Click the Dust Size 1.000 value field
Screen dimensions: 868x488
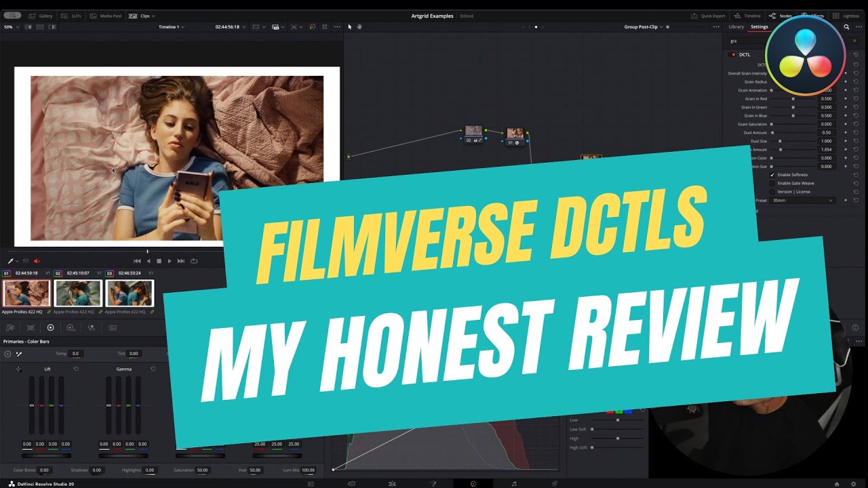827,141
